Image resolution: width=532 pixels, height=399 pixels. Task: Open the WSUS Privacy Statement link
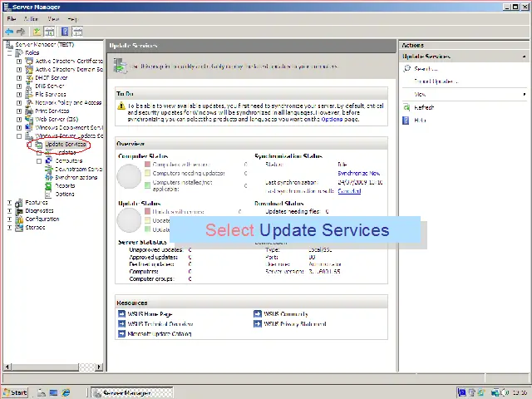point(295,324)
